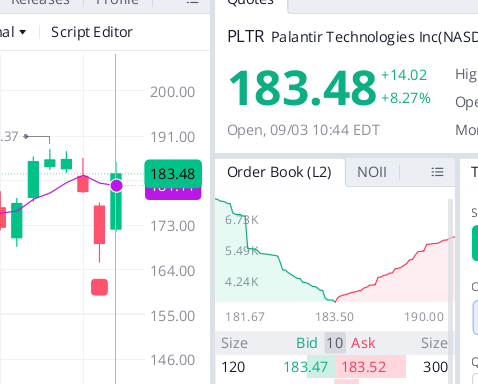This screenshot has height=384, width=478.
Task: Click the 200.00 price axis label
Action: [x=172, y=92]
